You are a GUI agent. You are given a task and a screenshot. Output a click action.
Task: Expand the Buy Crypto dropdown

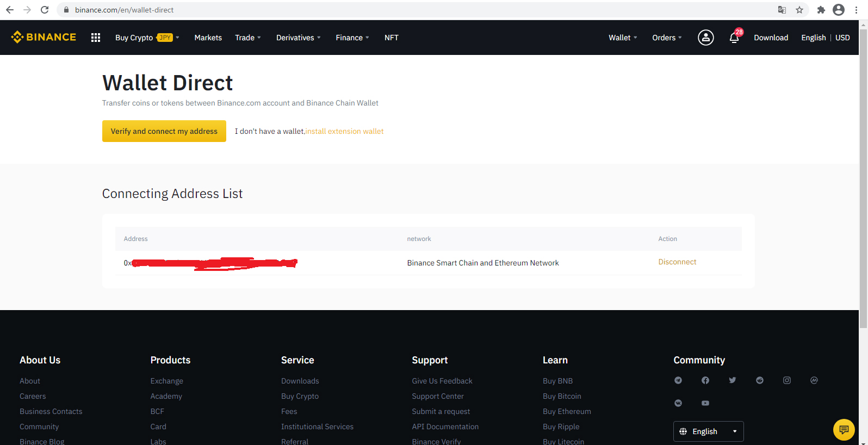pyautogui.click(x=147, y=38)
